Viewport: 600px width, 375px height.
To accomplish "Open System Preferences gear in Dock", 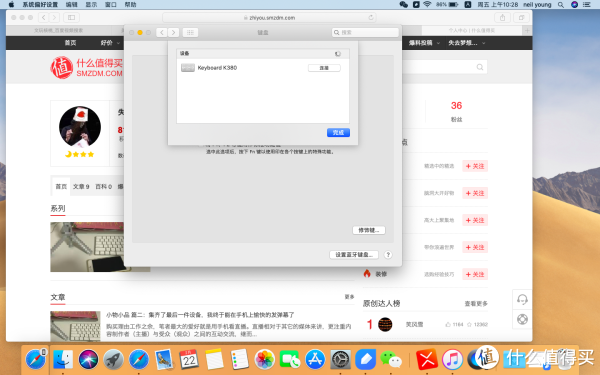I will 340,359.
